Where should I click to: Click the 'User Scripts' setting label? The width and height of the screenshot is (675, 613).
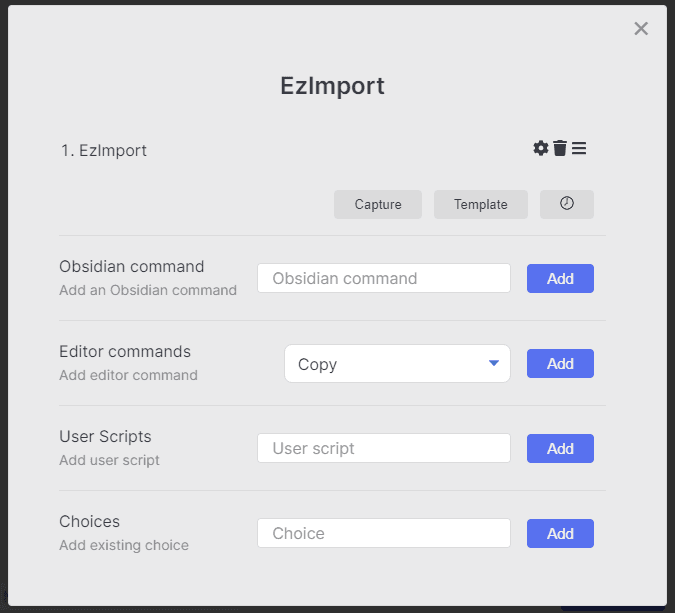tap(105, 437)
